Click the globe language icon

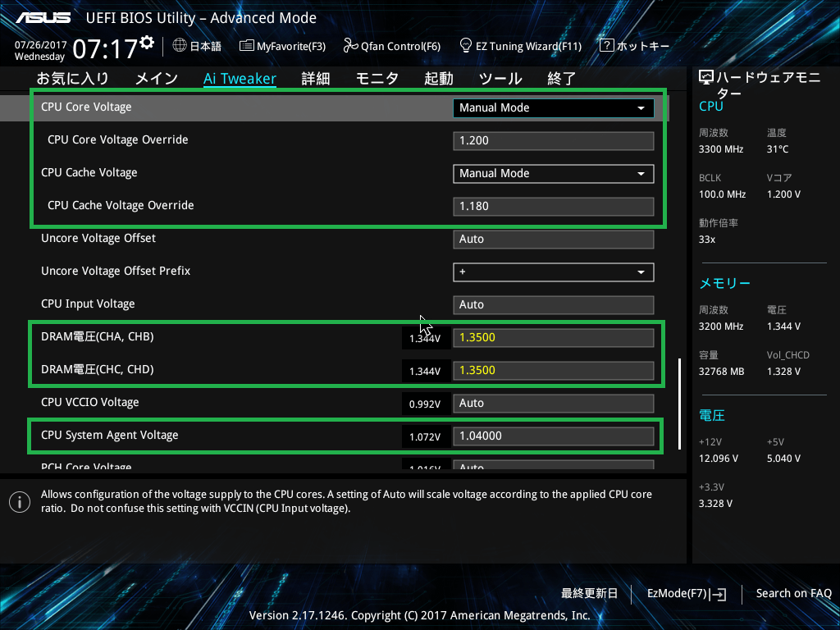pyautogui.click(x=180, y=46)
